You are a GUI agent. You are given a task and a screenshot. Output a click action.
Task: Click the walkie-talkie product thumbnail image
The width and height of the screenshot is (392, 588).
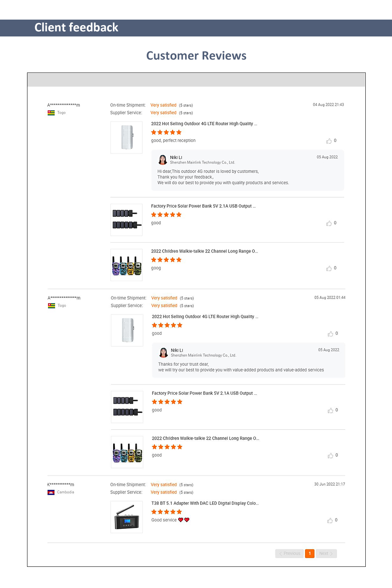pos(127,264)
